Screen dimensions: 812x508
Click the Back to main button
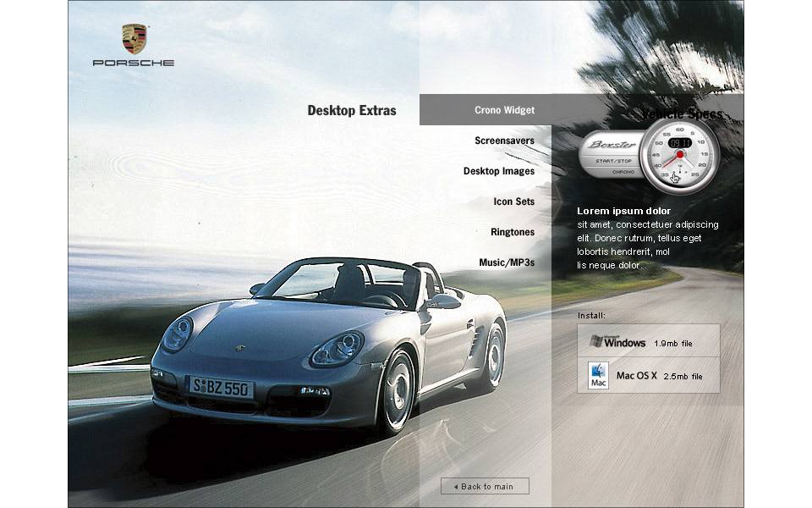485,486
